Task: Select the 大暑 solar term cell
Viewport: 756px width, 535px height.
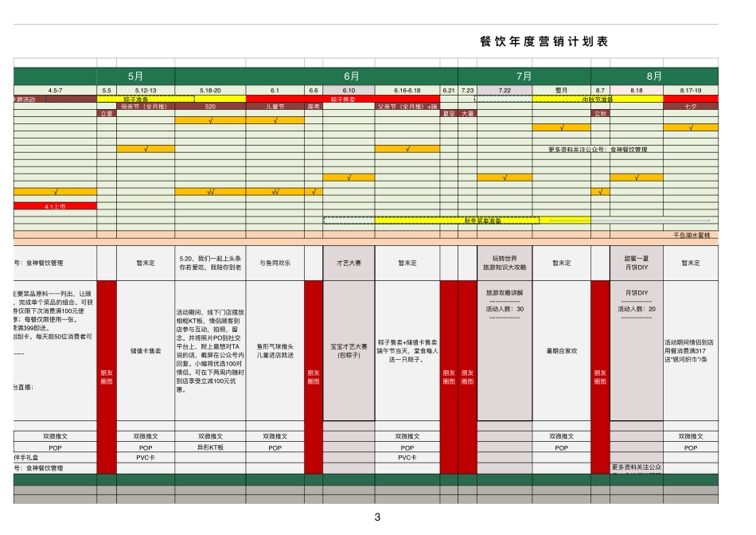Action: point(467,113)
